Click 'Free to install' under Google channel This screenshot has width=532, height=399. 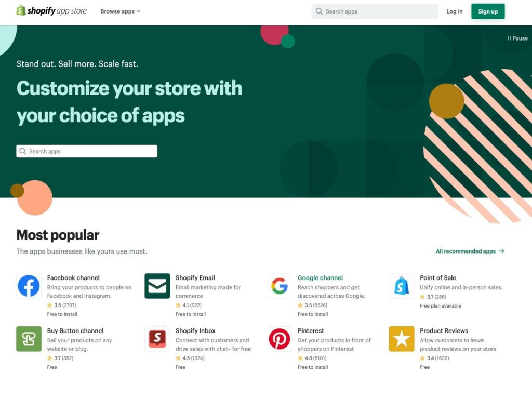pyautogui.click(x=313, y=314)
